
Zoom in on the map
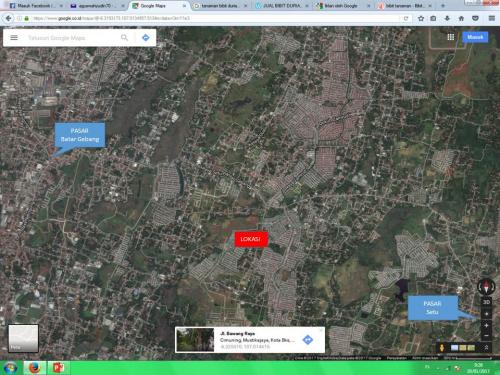(x=486, y=325)
